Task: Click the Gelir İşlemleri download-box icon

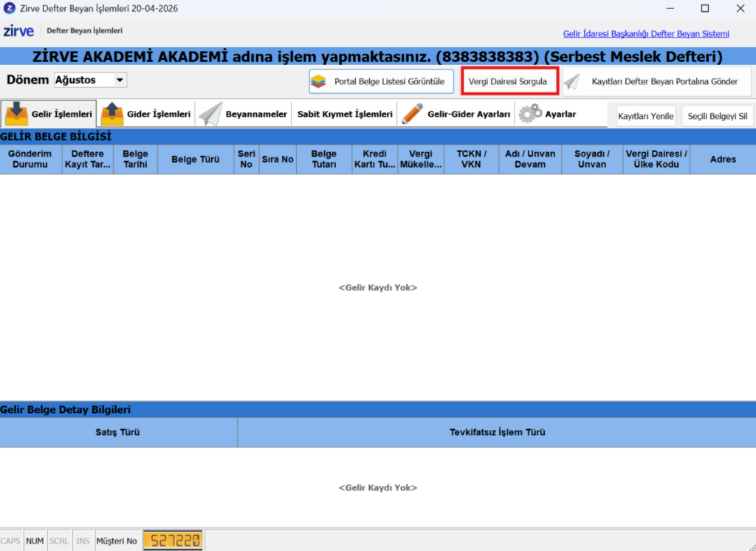Action: click(x=16, y=114)
